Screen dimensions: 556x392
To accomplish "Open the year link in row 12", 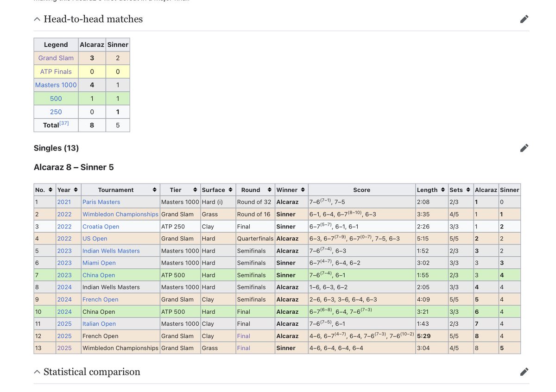I will 64,336.
